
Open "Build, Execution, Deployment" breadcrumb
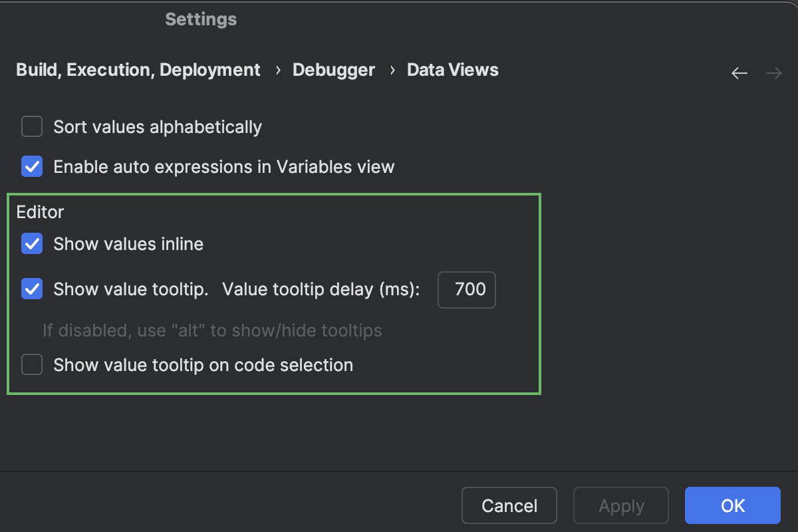tap(138, 69)
